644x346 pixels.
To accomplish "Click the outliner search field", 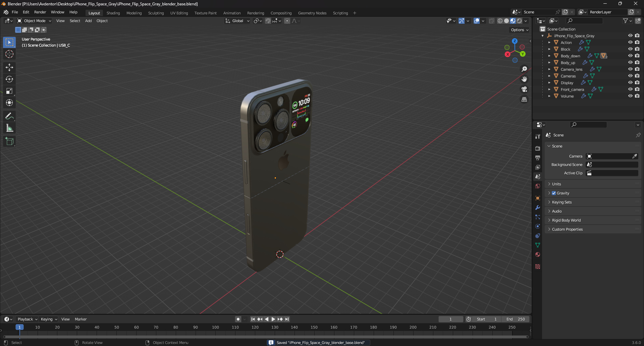I will pyautogui.click(x=584, y=21).
